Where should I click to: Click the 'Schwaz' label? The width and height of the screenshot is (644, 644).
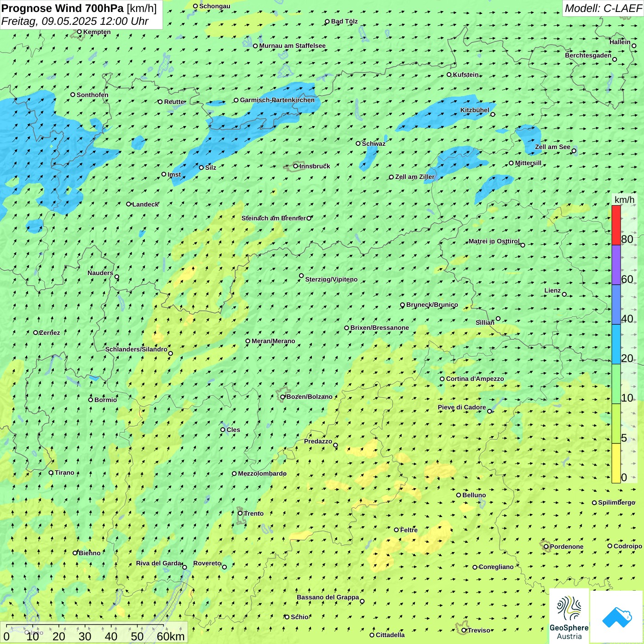pyautogui.click(x=374, y=144)
